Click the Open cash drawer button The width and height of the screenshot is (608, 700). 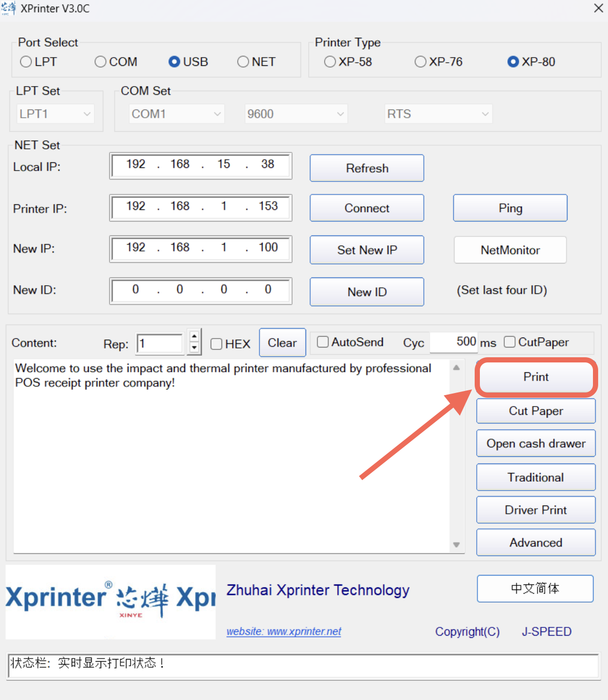535,443
